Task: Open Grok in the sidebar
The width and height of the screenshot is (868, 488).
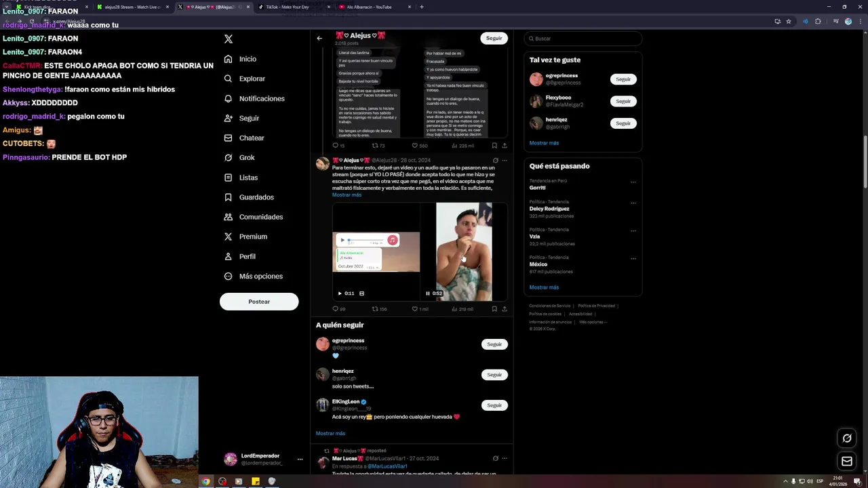Action: pos(239,157)
